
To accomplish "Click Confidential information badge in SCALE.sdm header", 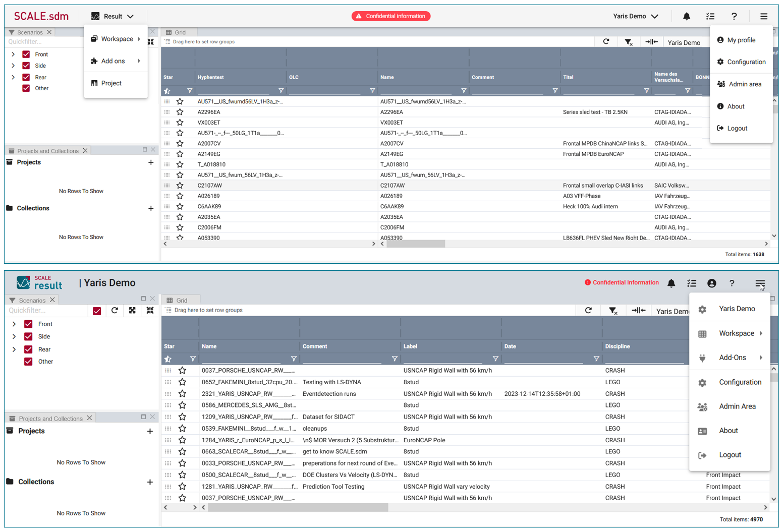I will pyautogui.click(x=391, y=16).
